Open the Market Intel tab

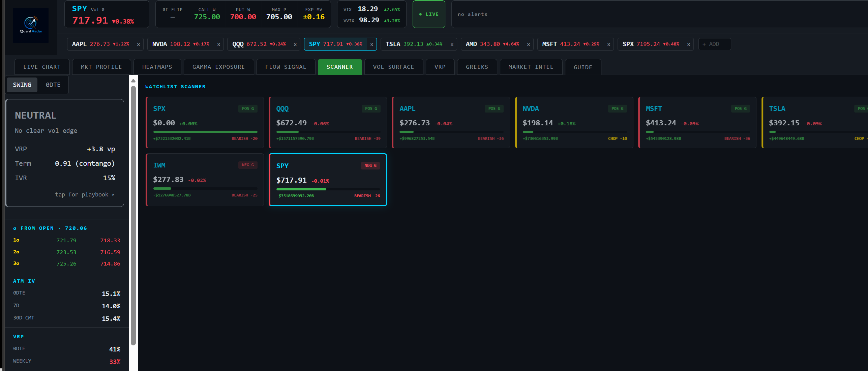point(531,67)
